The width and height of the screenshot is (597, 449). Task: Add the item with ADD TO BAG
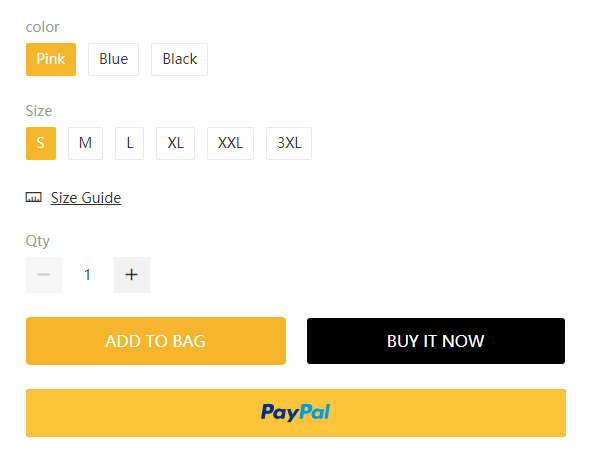(x=156, y=341)
